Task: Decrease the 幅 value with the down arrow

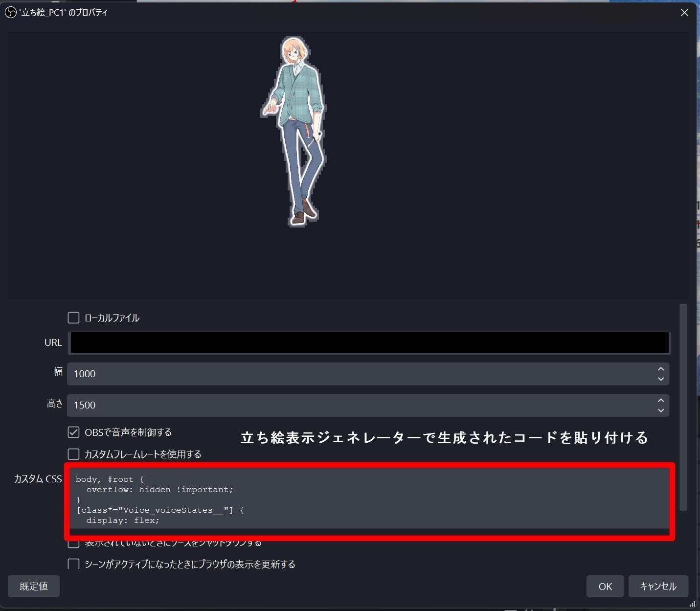Action: click(660, 378)
